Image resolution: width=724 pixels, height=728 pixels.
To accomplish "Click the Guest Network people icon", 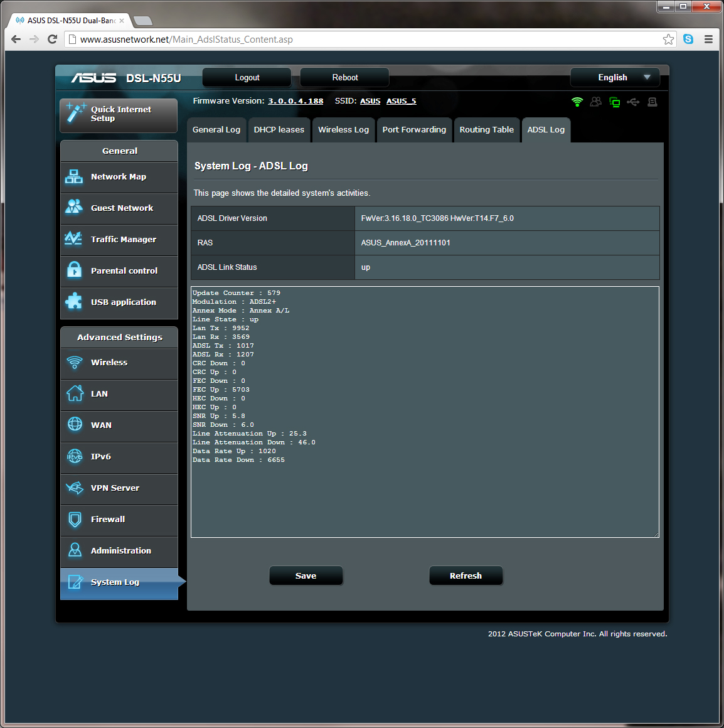I will 74,207.
